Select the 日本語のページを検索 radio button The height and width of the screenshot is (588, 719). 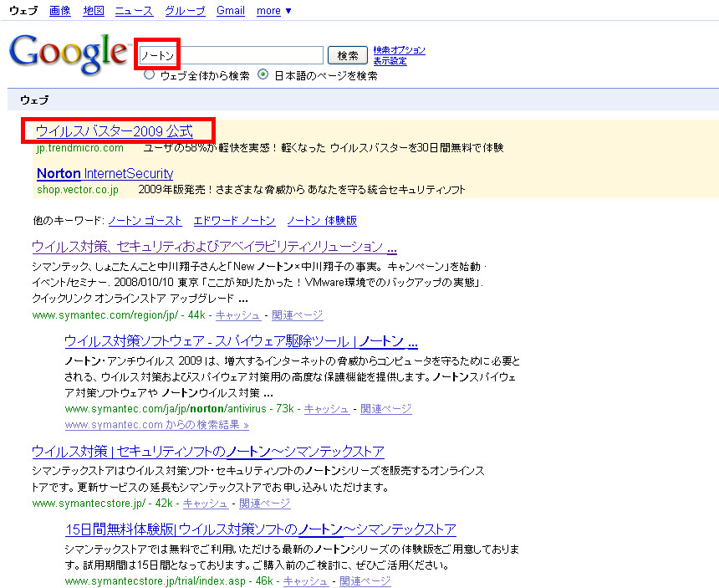coord(263,74)
